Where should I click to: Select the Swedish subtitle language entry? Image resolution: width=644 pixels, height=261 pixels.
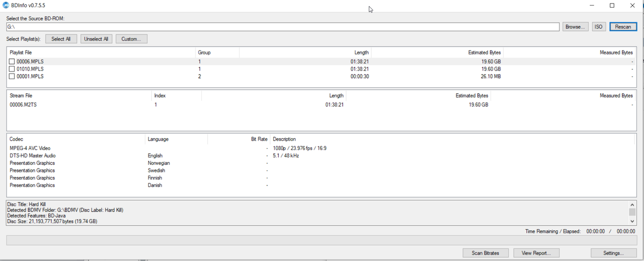(156, 170)
